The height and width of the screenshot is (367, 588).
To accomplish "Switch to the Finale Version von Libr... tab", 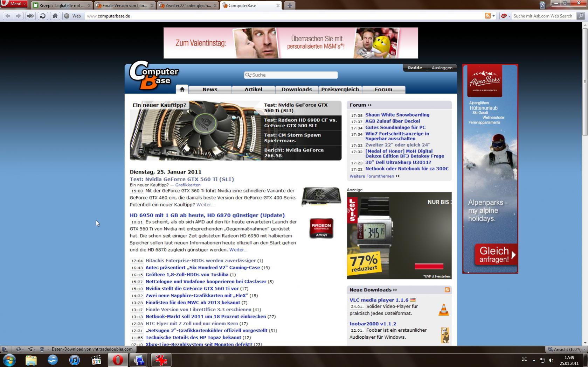I will coord(125,5).
